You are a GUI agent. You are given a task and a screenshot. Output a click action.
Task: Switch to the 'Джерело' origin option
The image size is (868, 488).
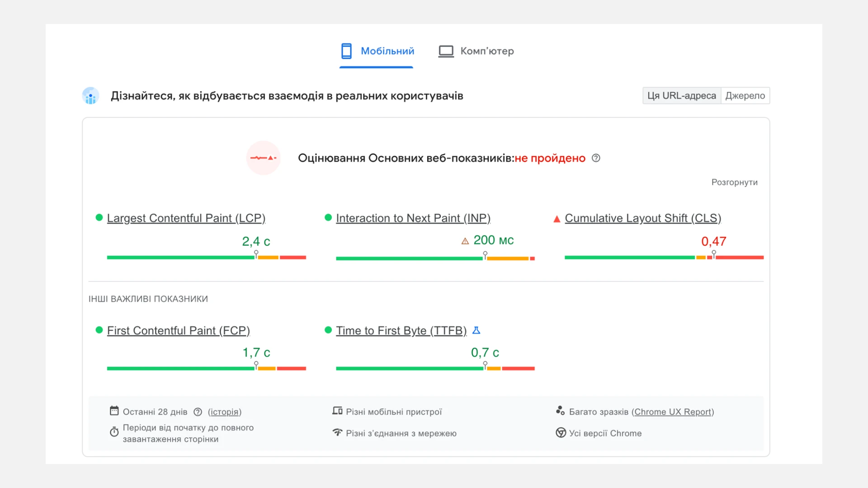(x=745, y=96)
